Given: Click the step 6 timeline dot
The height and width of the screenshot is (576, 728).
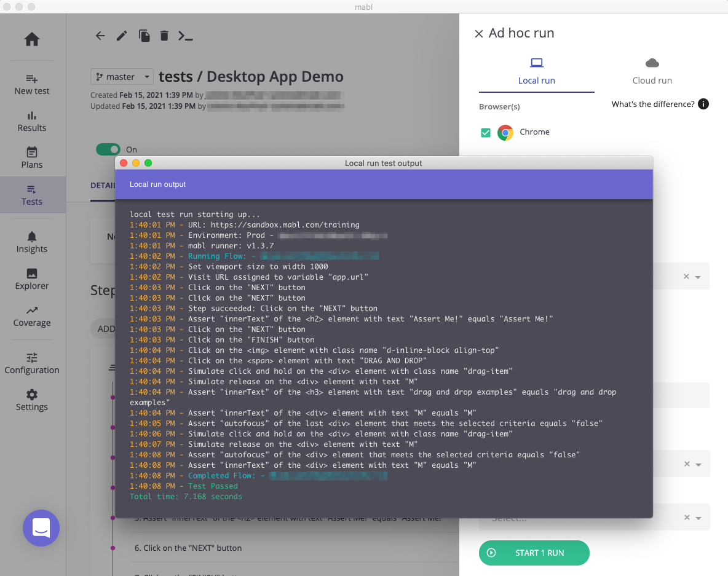Looking at the screenshot, I should click(113, 548).
